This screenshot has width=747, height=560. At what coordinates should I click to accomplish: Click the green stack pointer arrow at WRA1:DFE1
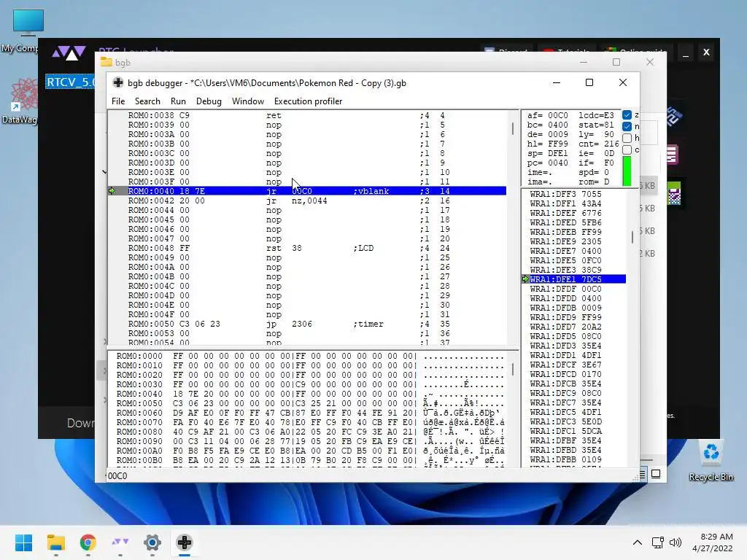[525, 279]
